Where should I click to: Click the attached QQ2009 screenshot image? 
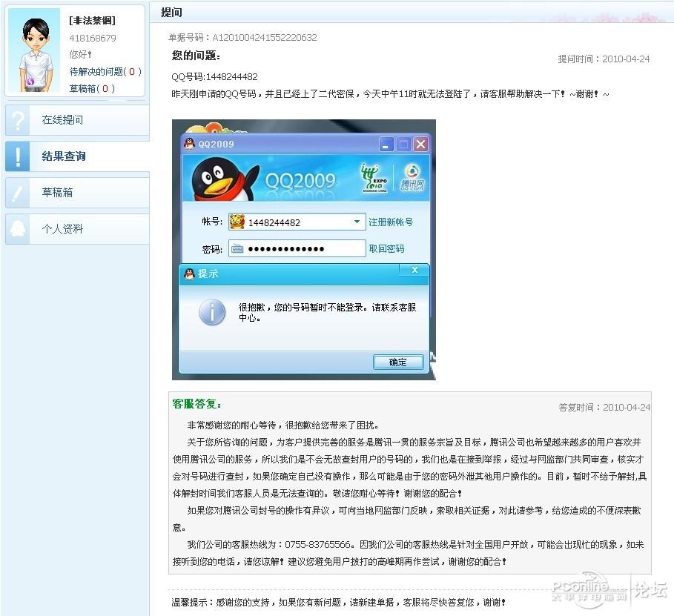304,250
